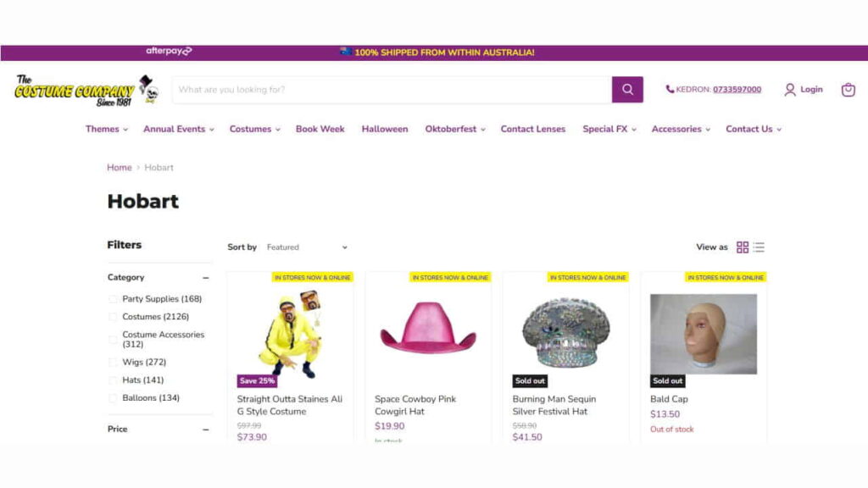Click the Sold out badge on Festival Hat
This screenshot has width=868, height=488.
530,380
